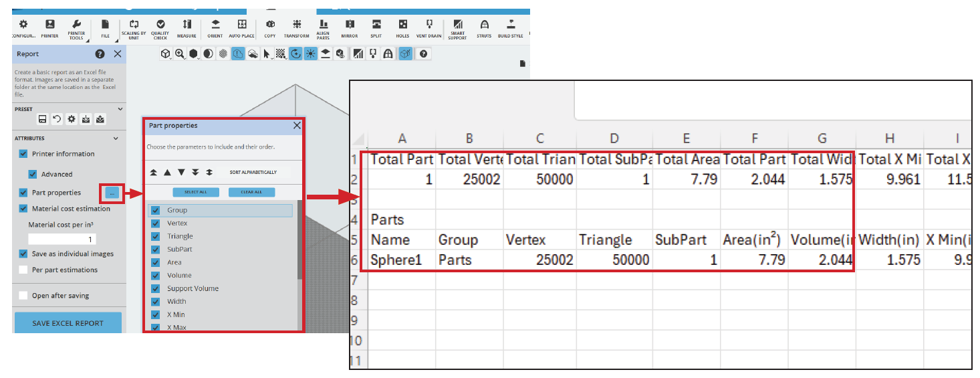Uncheck the Printer information checkbox

[23, 154]
